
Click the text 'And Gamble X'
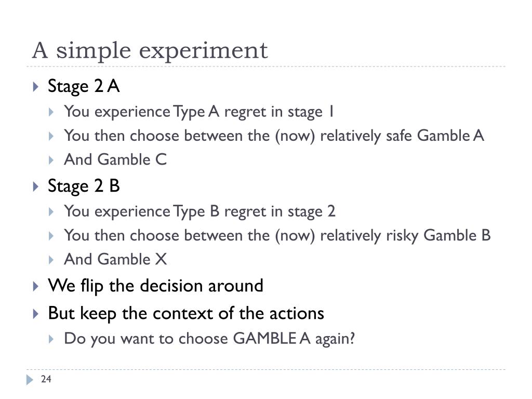click(116, 260)
